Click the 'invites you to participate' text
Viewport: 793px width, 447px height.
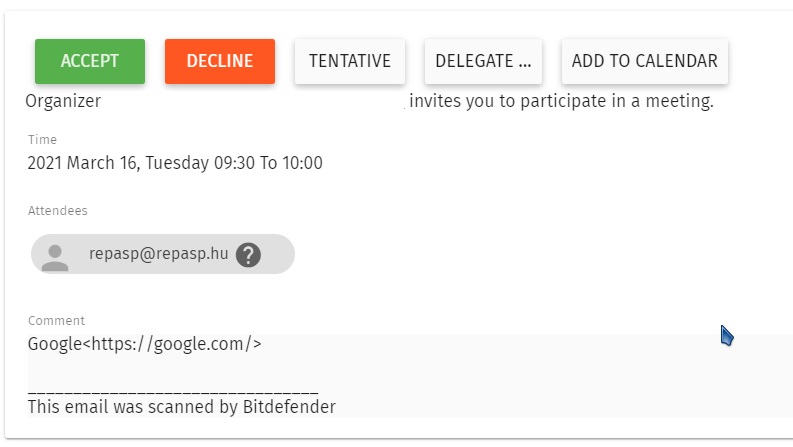tap(562, 101)
